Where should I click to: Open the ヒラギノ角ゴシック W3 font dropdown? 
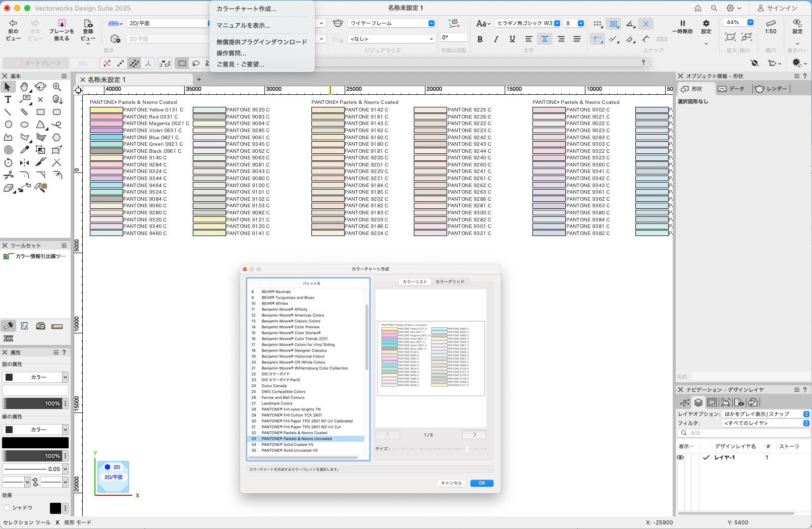point(528,23)
